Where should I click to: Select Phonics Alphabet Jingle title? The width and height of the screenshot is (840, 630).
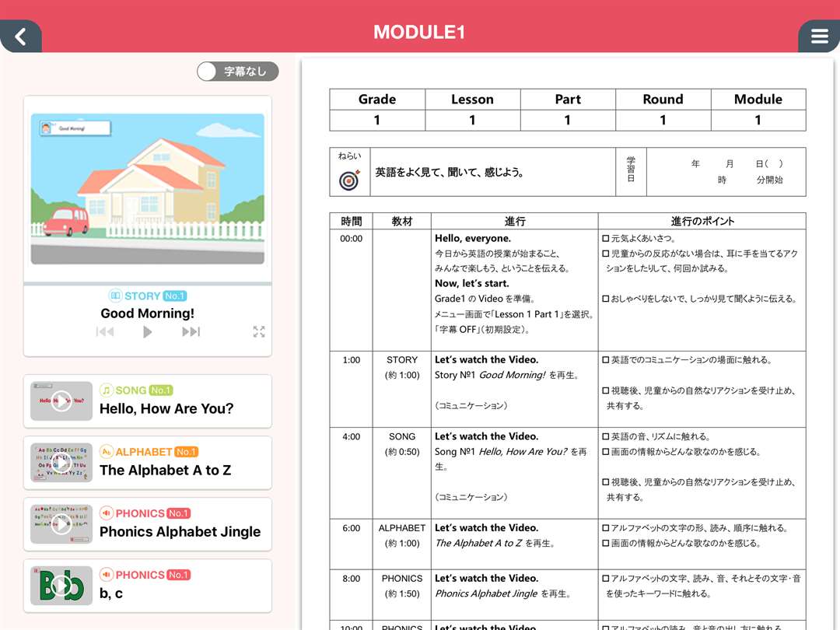(x=180, y=532)
